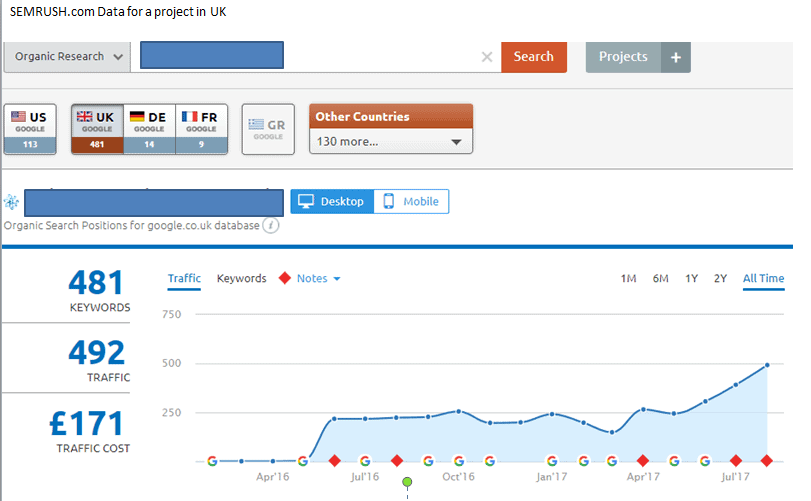Click the leftmost Google update icon on the timeline

212,461
